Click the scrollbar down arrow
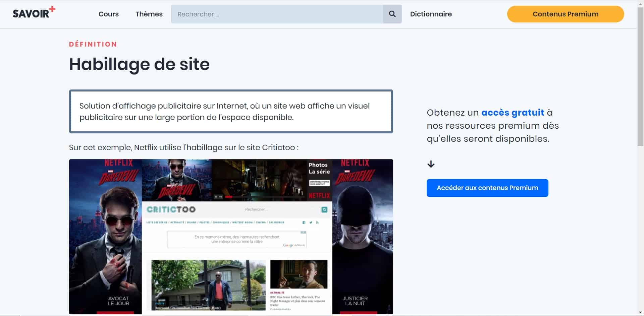The width and height of the screenshot is (644, 316). tap(640, 313)
